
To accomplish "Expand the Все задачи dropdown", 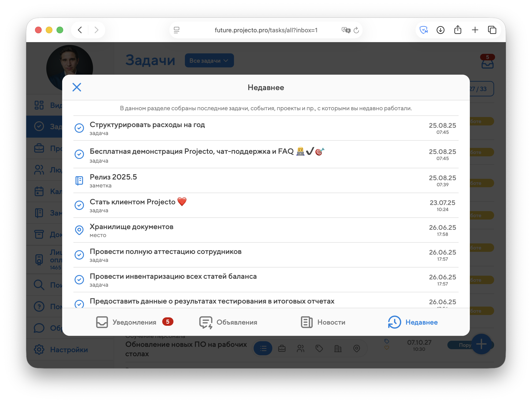I will [209, 61].
